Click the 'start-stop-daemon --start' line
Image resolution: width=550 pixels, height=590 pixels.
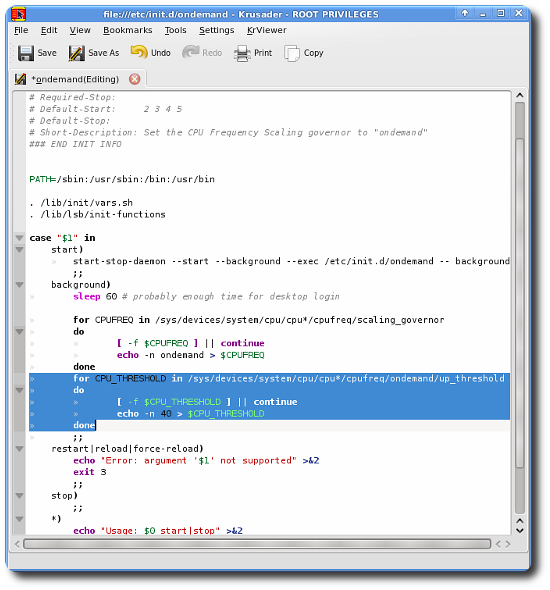tap(291, 261)
